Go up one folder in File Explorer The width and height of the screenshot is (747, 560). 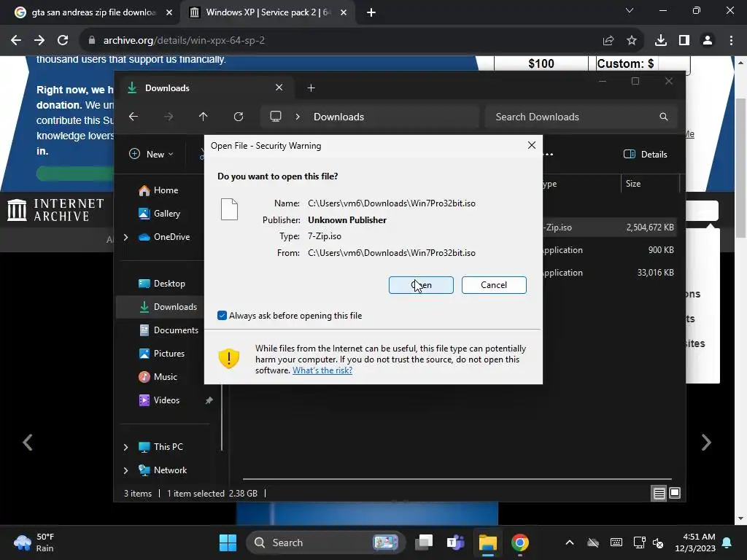pyautogui.click(x=203, y=117)
